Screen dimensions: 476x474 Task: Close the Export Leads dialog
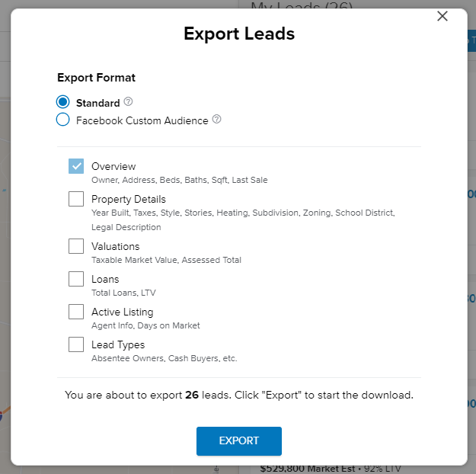[x=442, y=16]
